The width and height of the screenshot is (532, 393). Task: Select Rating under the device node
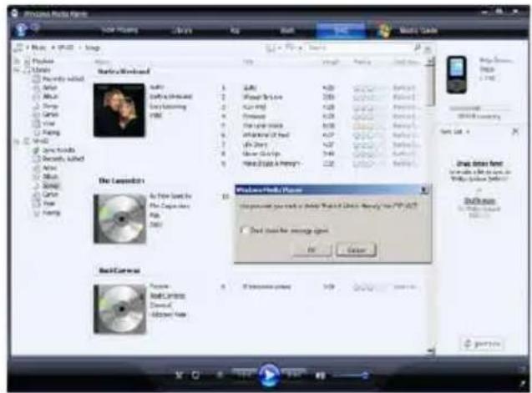(51, 213)
